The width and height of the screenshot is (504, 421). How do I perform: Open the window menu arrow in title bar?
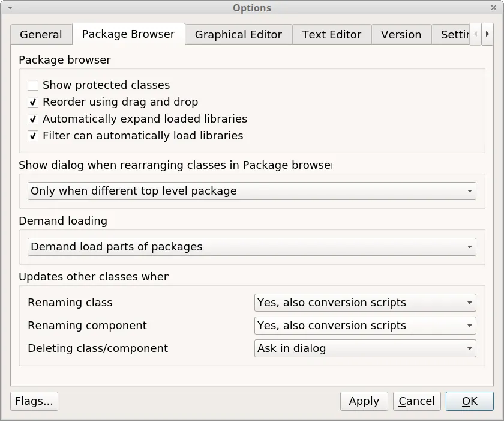pyautogui.click(x=10, y=8)
